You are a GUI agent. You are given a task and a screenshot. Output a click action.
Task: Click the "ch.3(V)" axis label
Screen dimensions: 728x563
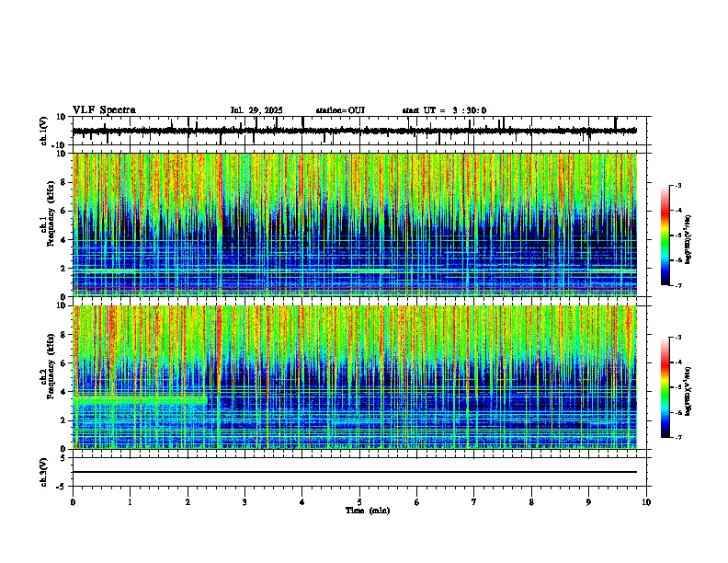click(x=44, y=473)
